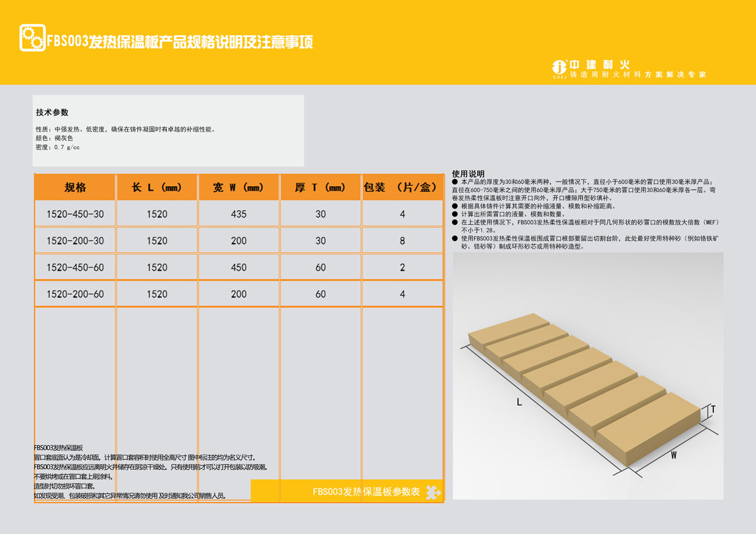Screen dimensions: 756x534
Task: Click the 长 L (mm) column header
Action: pos(157,188)
